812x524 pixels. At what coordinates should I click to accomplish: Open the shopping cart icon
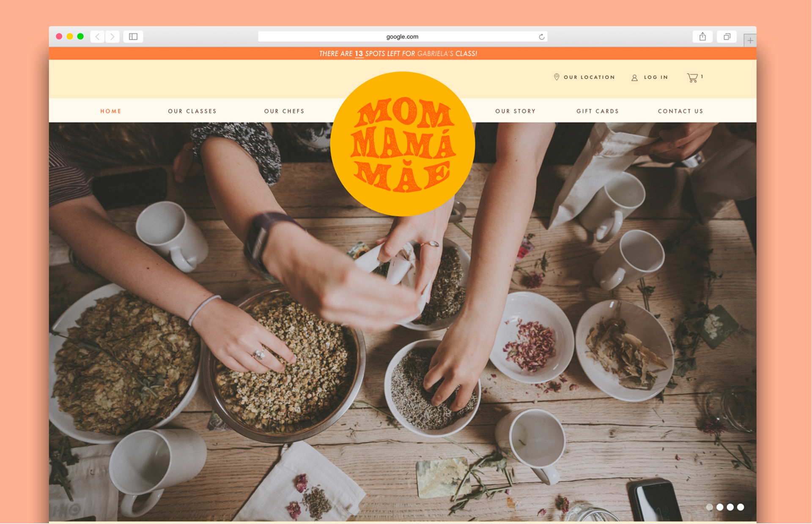coord(692,78)
